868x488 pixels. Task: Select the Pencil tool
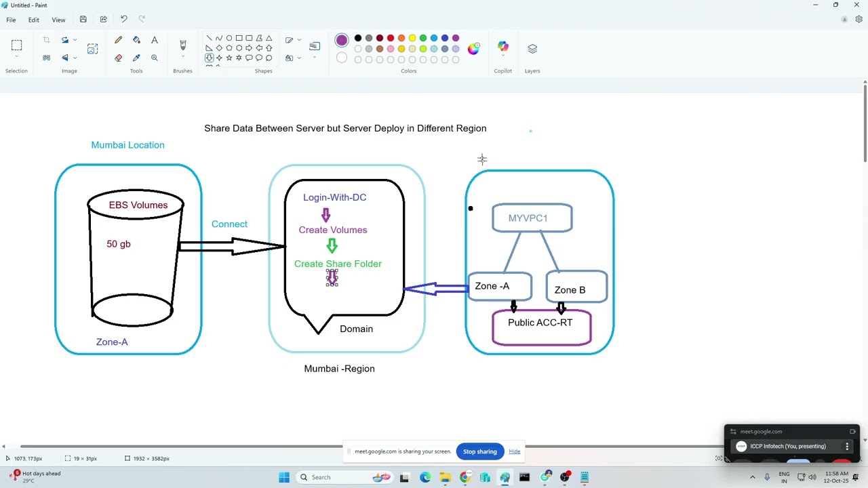click(119, 41)
